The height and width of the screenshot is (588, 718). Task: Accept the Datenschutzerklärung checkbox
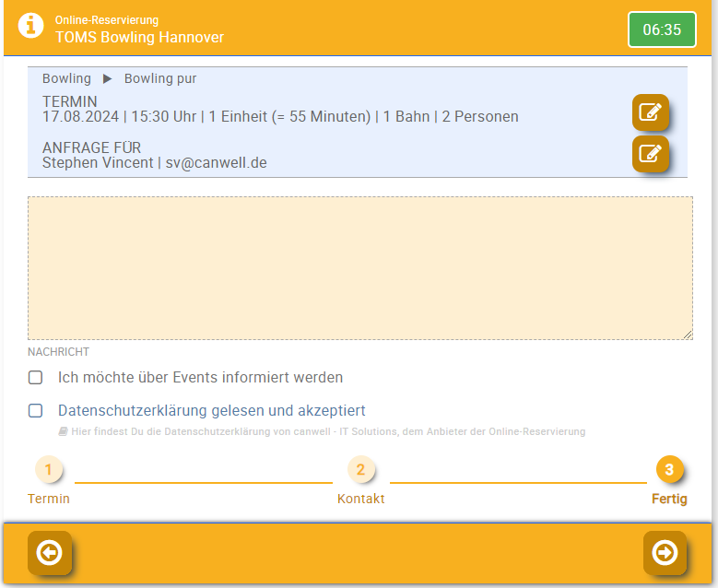coord(36,410)
